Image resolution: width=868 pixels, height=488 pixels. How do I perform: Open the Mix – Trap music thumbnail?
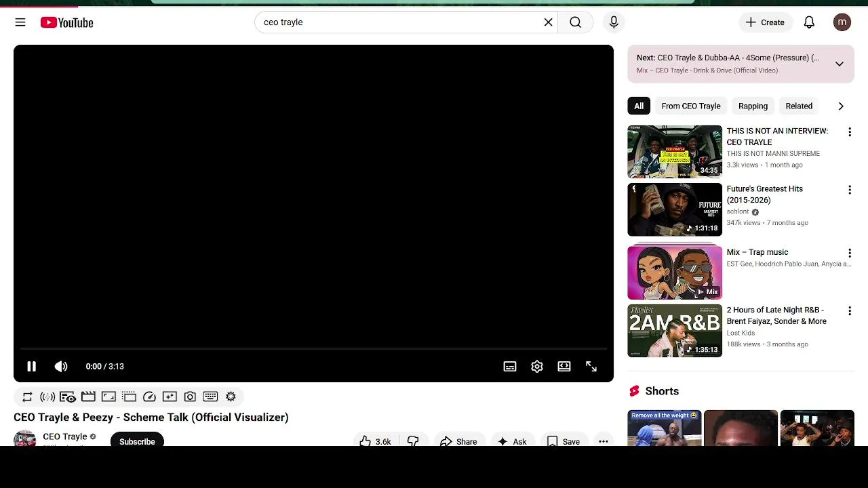675,272
